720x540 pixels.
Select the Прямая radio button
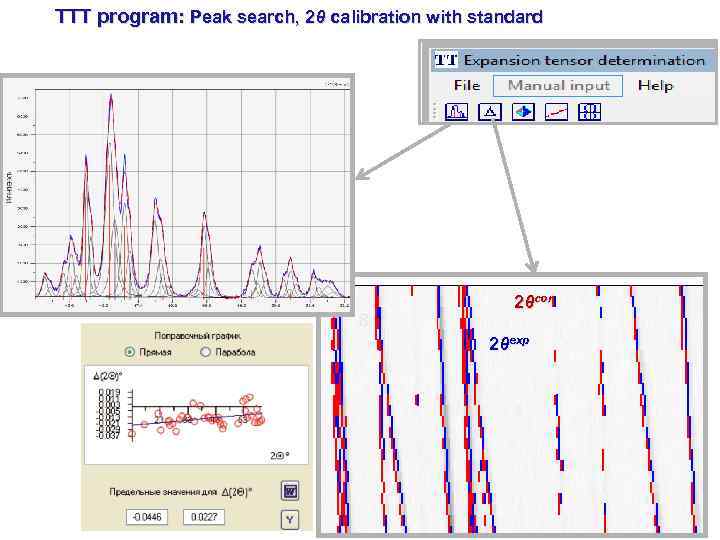(130, 352)
